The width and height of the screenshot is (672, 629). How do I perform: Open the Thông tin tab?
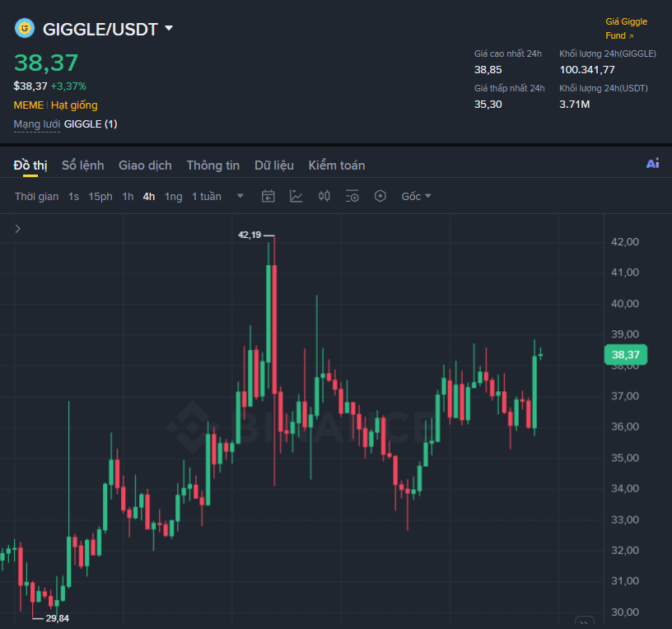[213, 165]
